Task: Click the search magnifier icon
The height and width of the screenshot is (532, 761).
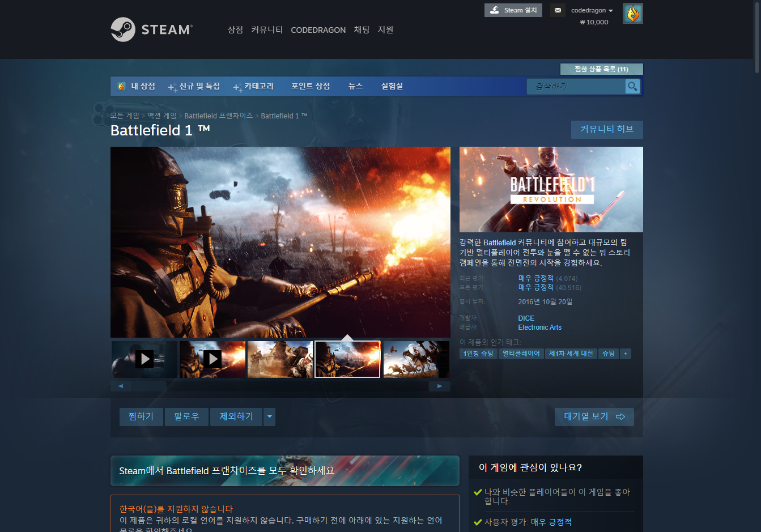Action: pos(632,86)
